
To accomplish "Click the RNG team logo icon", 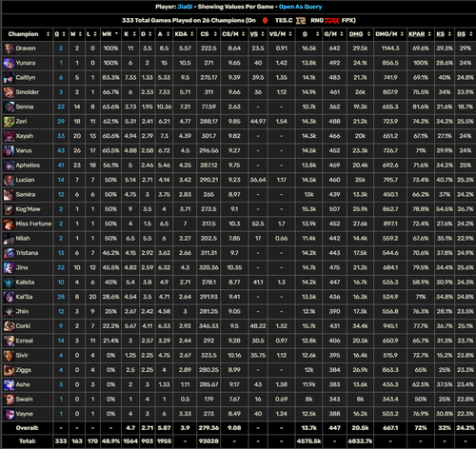I will pos(300,21).
